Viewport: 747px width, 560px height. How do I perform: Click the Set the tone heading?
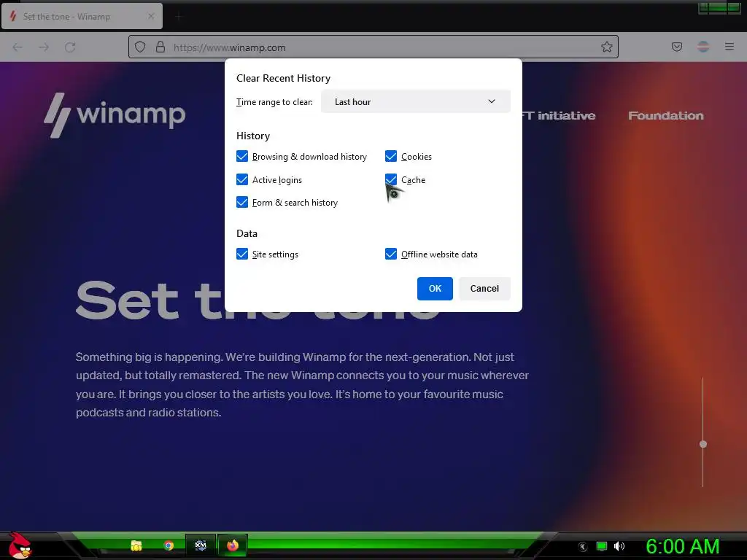point(258,300)
